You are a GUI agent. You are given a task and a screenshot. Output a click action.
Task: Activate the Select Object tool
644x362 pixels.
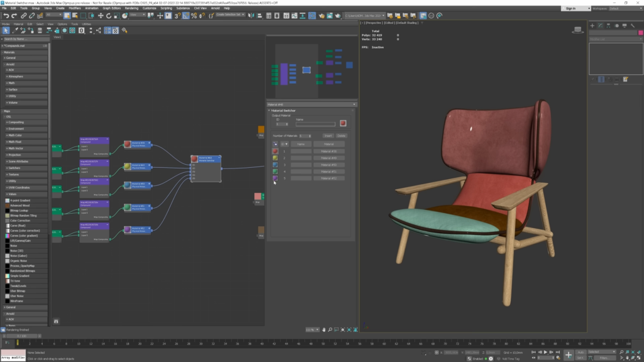tap(67, 16)
